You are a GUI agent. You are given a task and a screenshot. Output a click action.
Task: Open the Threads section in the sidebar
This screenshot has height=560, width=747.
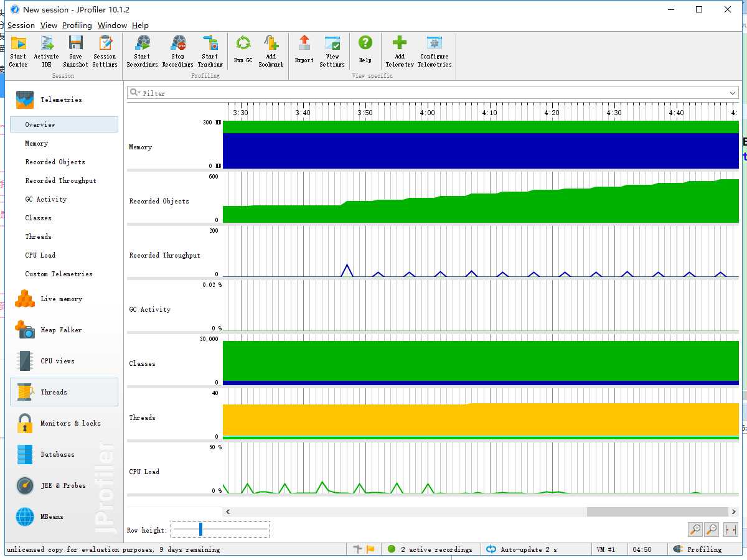[64, 392]
